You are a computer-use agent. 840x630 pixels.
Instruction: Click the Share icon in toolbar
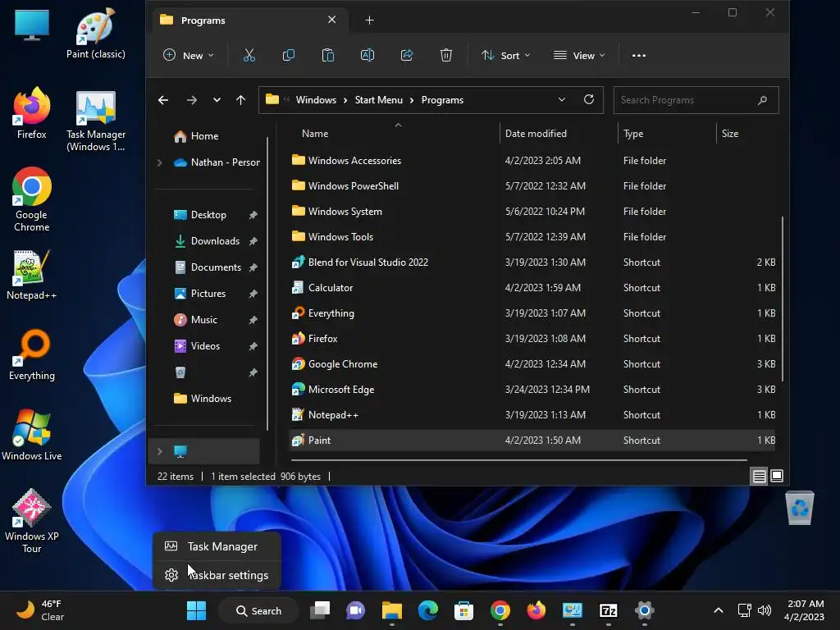(407, 55)
